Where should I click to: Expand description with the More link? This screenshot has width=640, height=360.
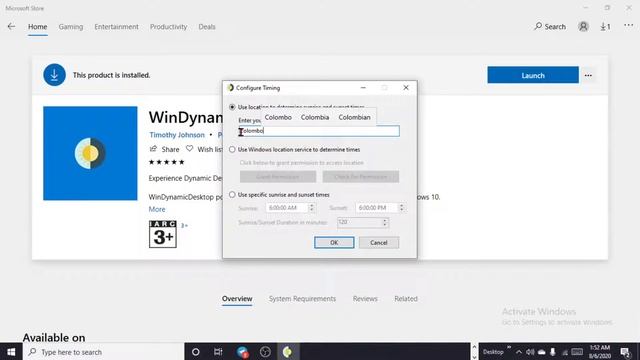click(157, 209)
